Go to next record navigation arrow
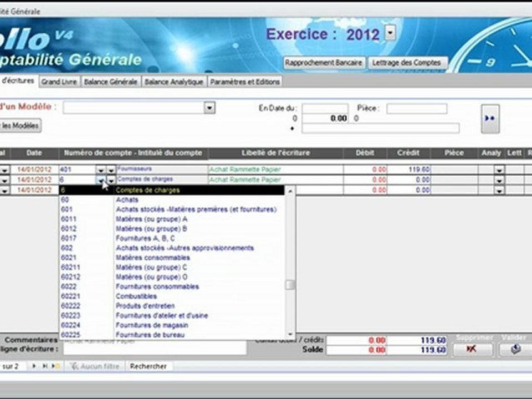The image size is (532, 399). (x=34, y=366)
